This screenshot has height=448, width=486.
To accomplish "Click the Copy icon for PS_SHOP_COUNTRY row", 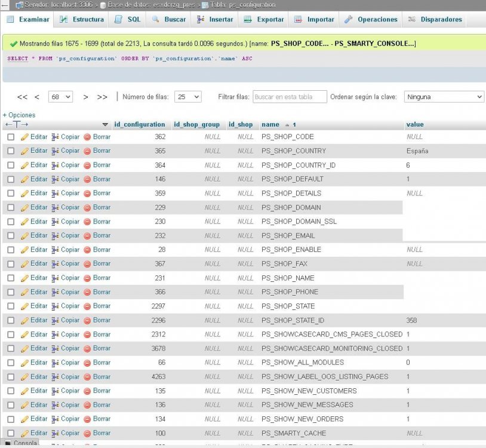I will (x=56, y=151).
